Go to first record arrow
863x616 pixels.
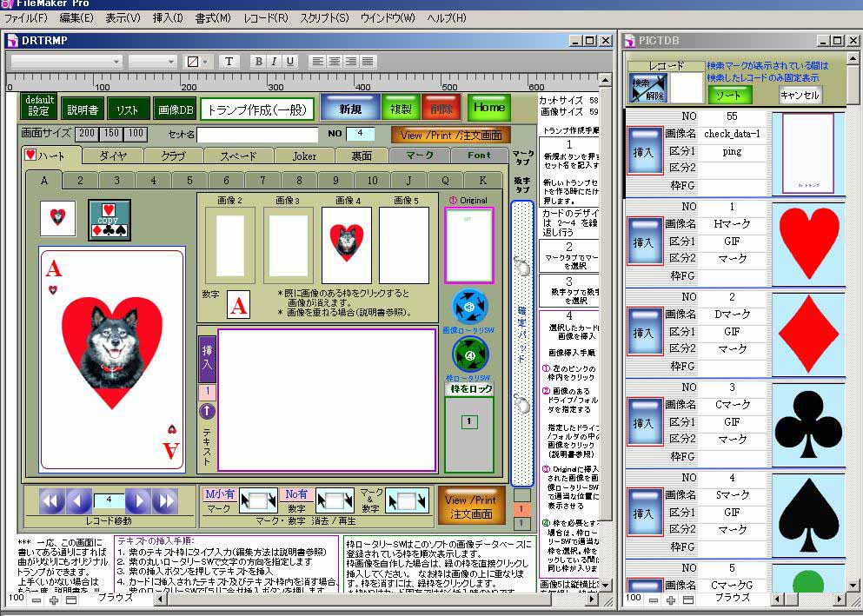[x=52, y=500]
